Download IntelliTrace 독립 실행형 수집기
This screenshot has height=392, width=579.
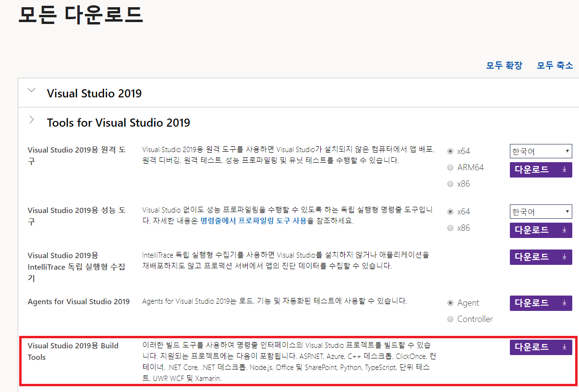[541, 257]
